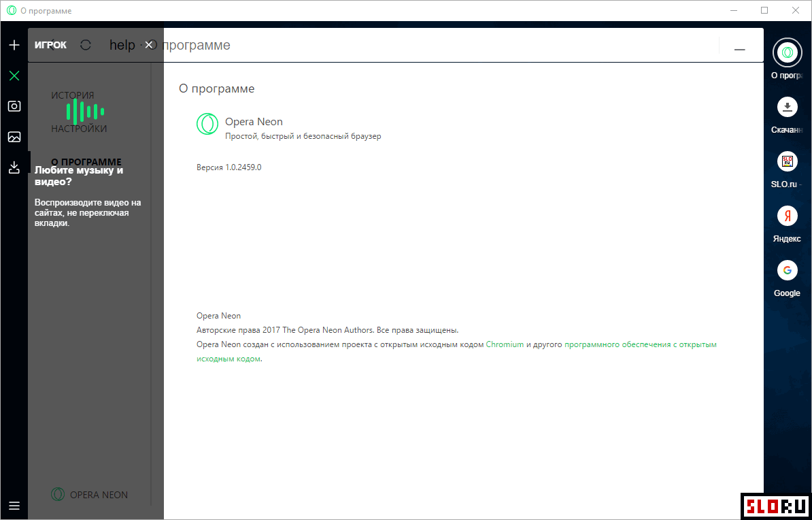Click the Opera Neon logo on the about page
The height and width of the screenshot is (520, 812).
207,124
